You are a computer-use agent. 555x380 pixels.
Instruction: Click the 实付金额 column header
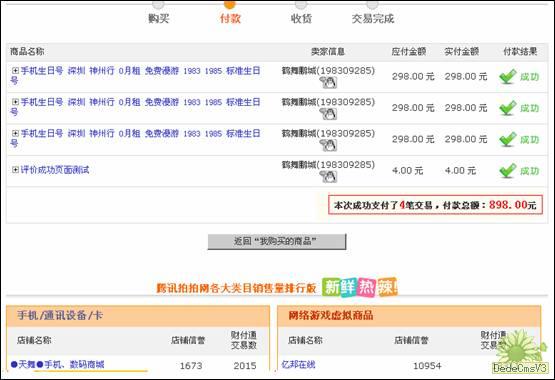click(462, 52)
